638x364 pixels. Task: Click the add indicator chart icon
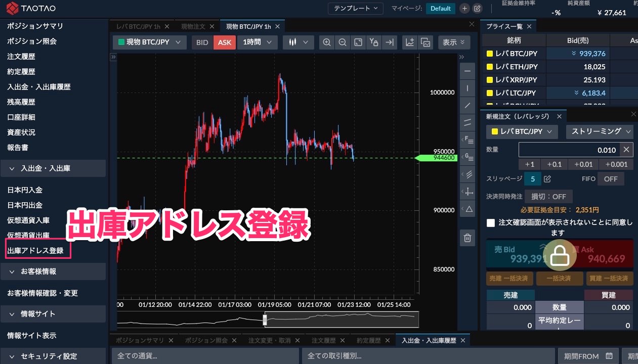[410, 42]
